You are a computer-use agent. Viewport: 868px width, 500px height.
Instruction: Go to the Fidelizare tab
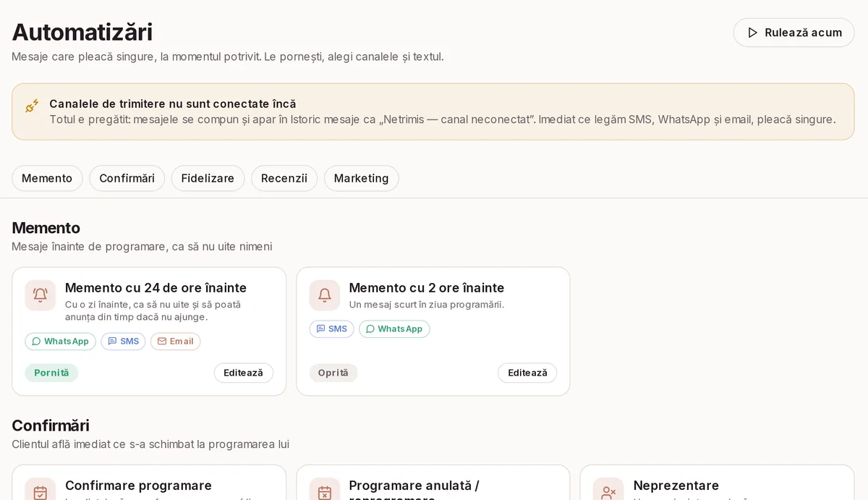click(208, 178)
